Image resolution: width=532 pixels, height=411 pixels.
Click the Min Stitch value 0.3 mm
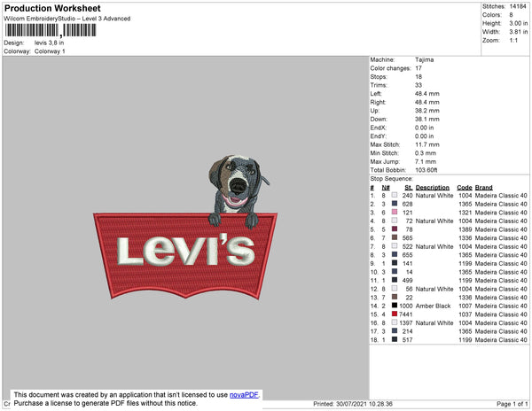(426, 153)
